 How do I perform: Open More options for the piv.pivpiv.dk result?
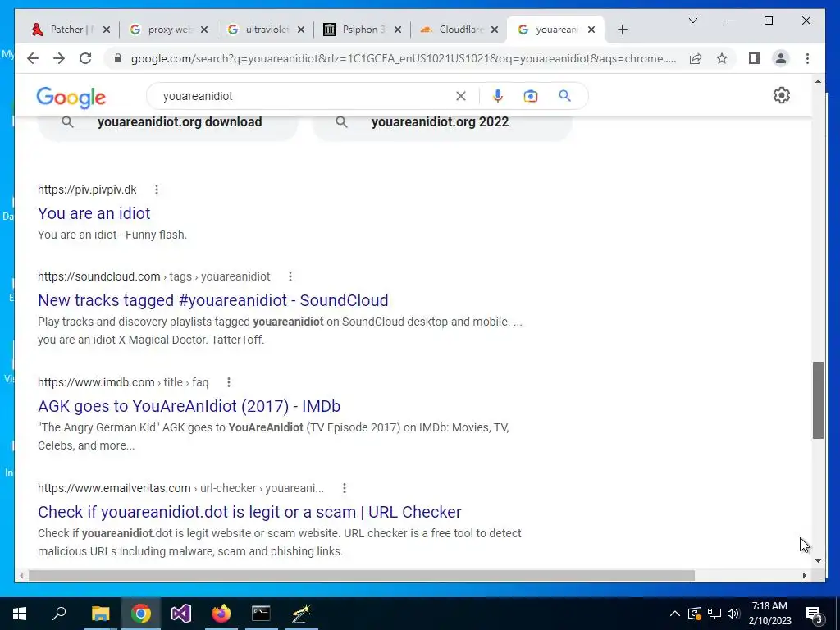click(x=157, y=189)
